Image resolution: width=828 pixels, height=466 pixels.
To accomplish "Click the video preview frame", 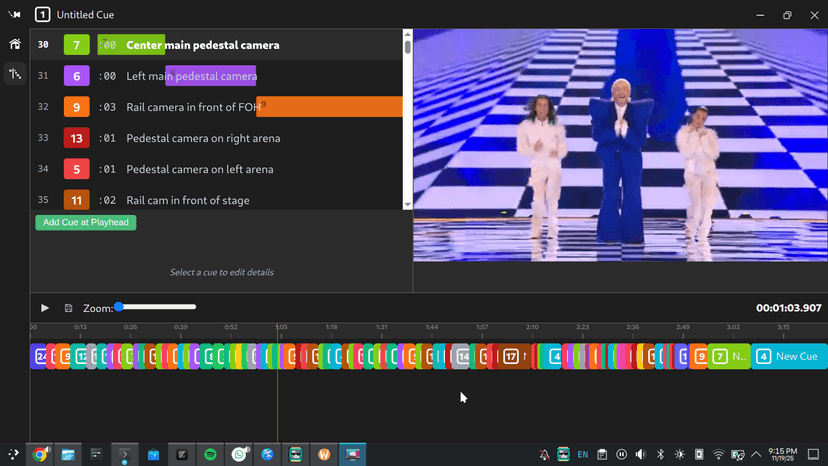I will [x=620, y=146].
